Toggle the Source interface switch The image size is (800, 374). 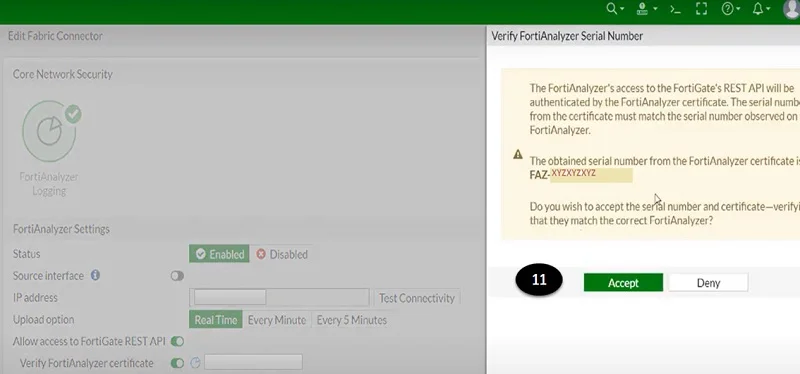click(177, 276)
